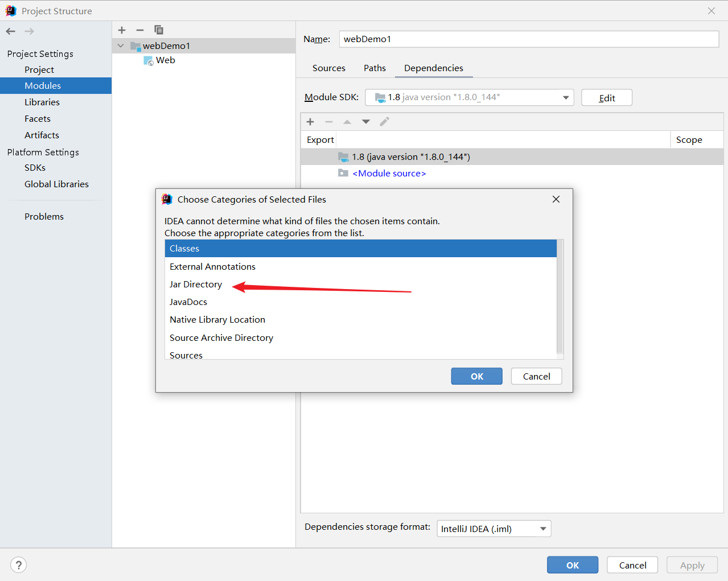Click the forward navigation arrow

click(29, 31)
